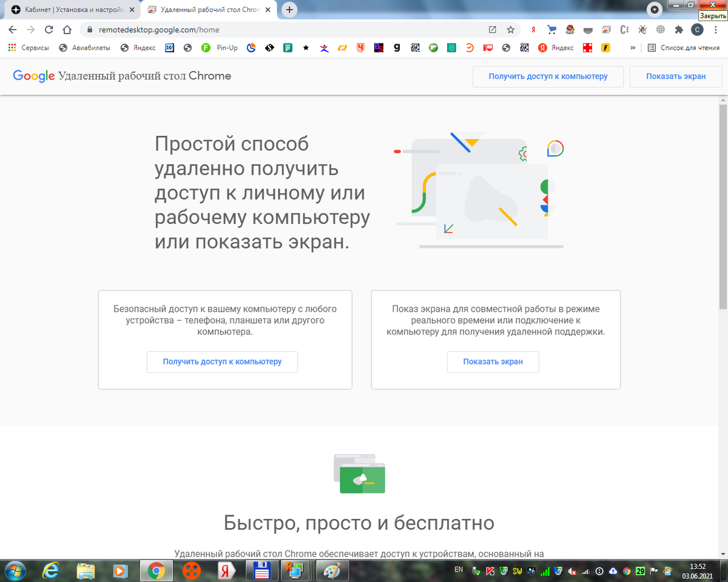Open the Windows Start button
This screenshot has height=582, width=728.
click(15, 570)
